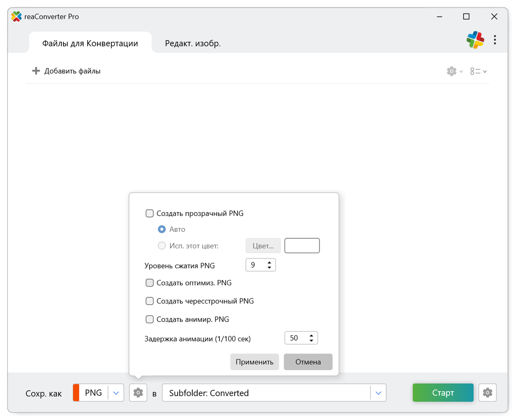This screenshot has width=515, height=420.
Task: Select the Файлы для Конвертации tab
Action: coord(90,43)
